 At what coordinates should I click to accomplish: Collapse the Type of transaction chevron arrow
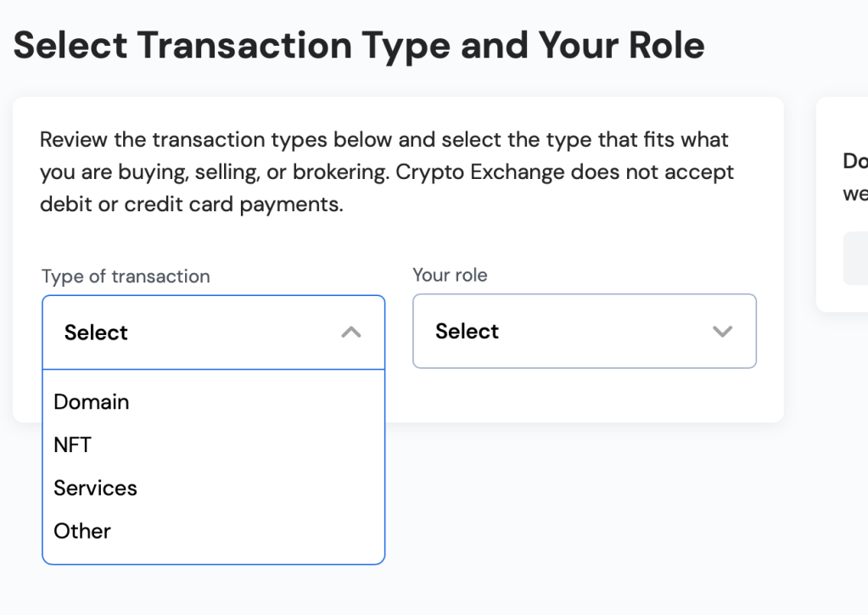pos(351,333)
